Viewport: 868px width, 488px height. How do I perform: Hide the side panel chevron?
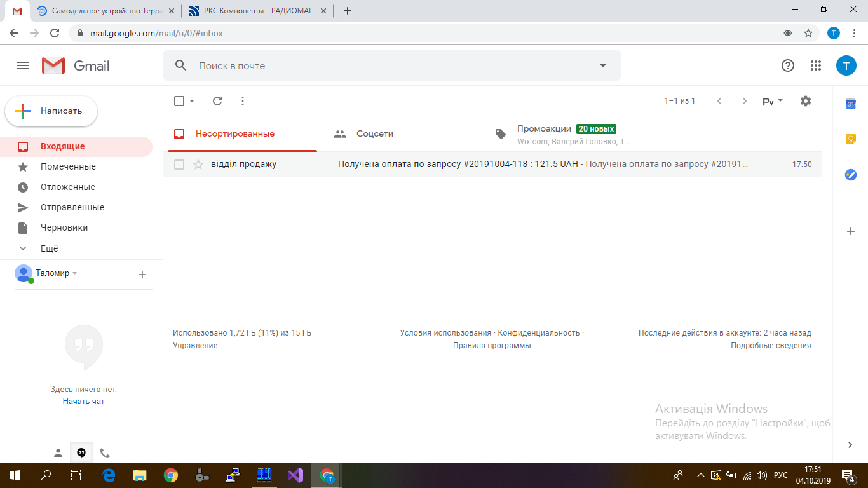tap(851, 445)
